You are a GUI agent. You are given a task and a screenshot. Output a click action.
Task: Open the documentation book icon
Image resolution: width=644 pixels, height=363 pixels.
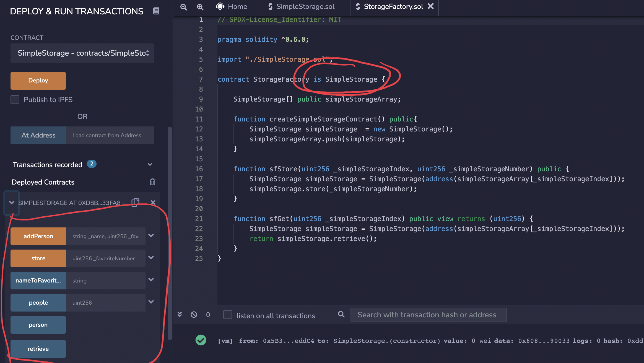[156, 11]
